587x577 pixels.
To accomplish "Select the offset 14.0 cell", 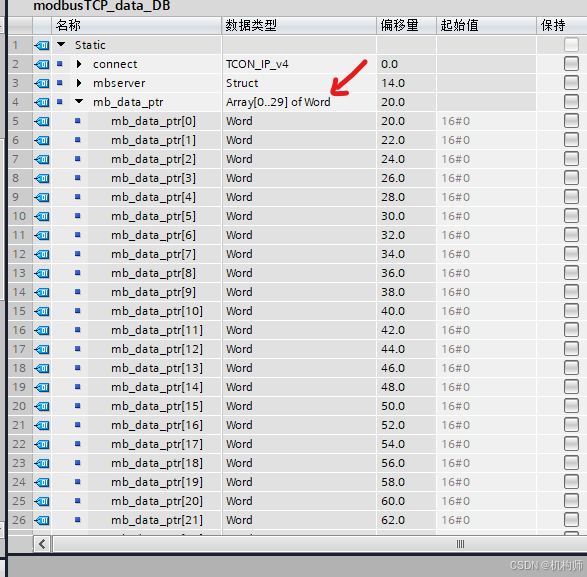I will pyautogui.click(x=407, y=83).
